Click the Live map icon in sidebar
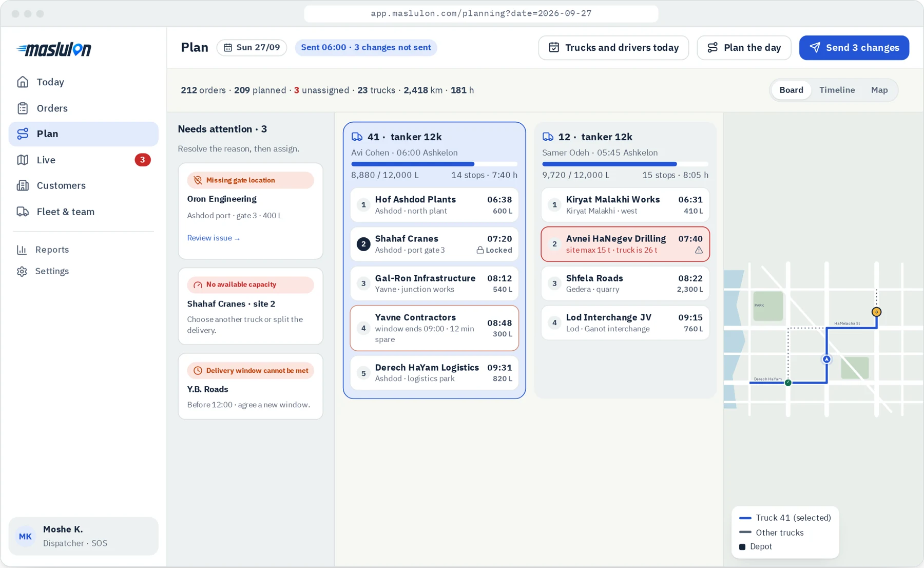924x568 pixels. 23,160
